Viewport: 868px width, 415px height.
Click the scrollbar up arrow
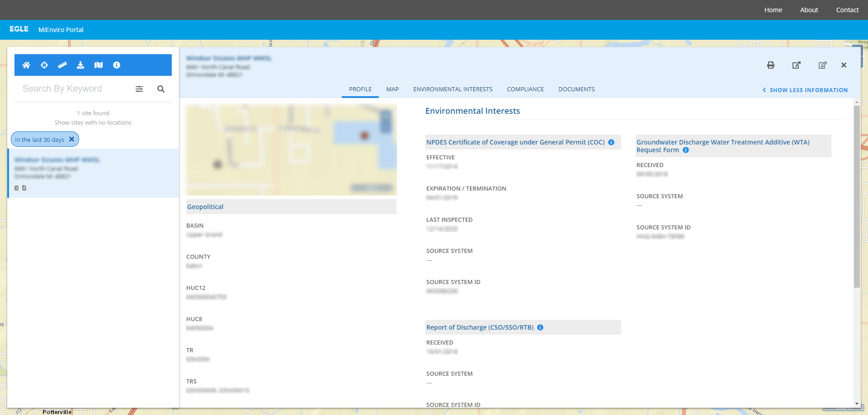857,103
